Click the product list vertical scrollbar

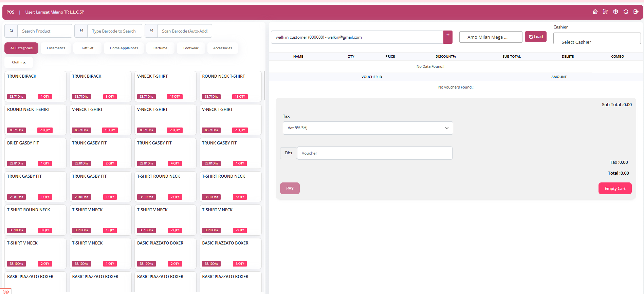(x=264, y=85)
